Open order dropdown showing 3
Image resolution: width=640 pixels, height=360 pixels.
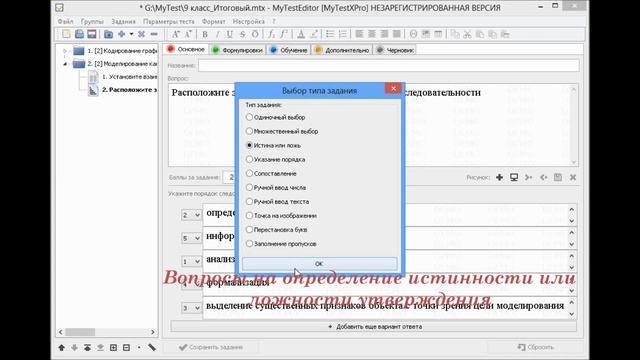[191, 308]
